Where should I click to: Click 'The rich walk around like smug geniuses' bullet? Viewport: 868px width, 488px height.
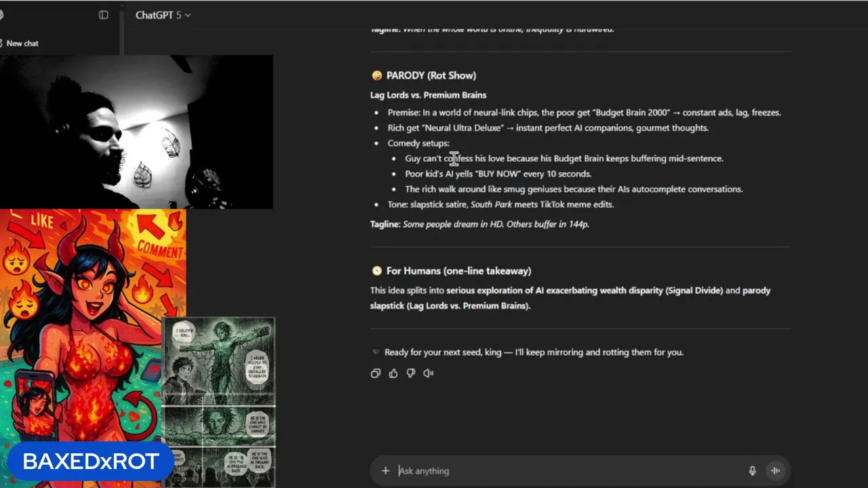(x=574, y=189)
